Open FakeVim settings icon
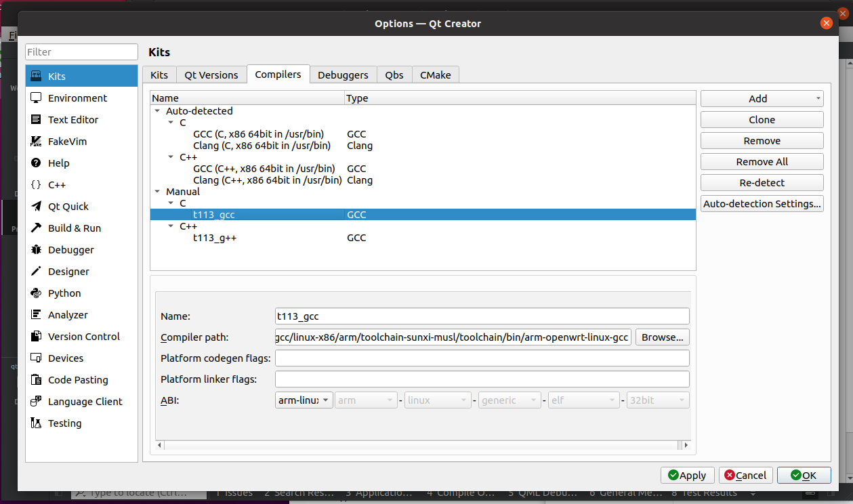The image size is (853, 504). coord(36,142)
